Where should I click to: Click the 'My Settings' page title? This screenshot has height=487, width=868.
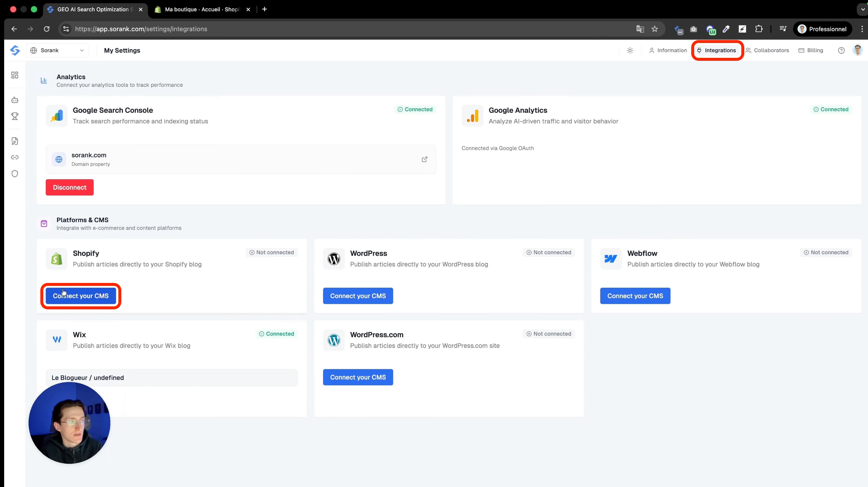click(x=122, y=50)
